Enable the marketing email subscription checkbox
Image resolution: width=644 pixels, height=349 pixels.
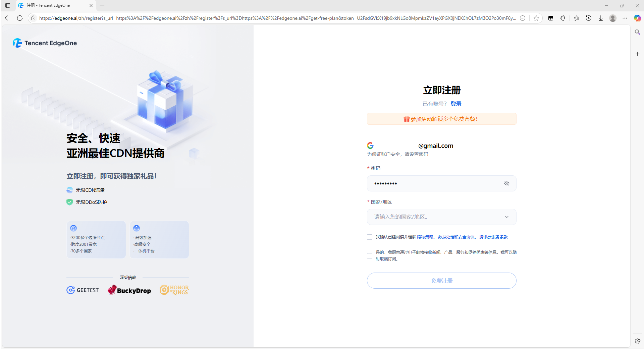[x=369, y=256]
